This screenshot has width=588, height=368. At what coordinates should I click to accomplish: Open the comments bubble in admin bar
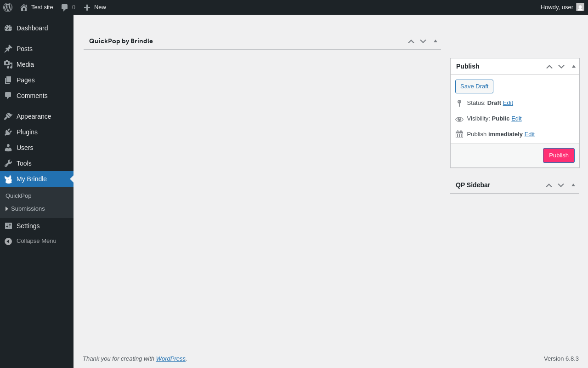coord(68,7)
